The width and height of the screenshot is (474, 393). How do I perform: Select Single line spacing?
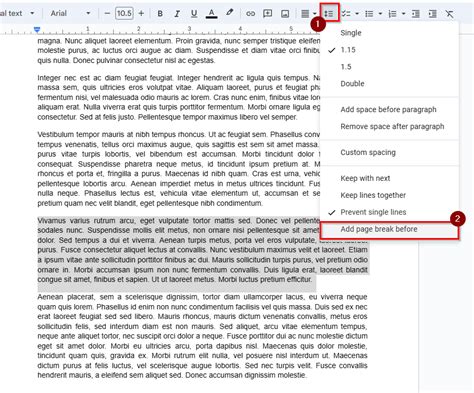(389, 33)
